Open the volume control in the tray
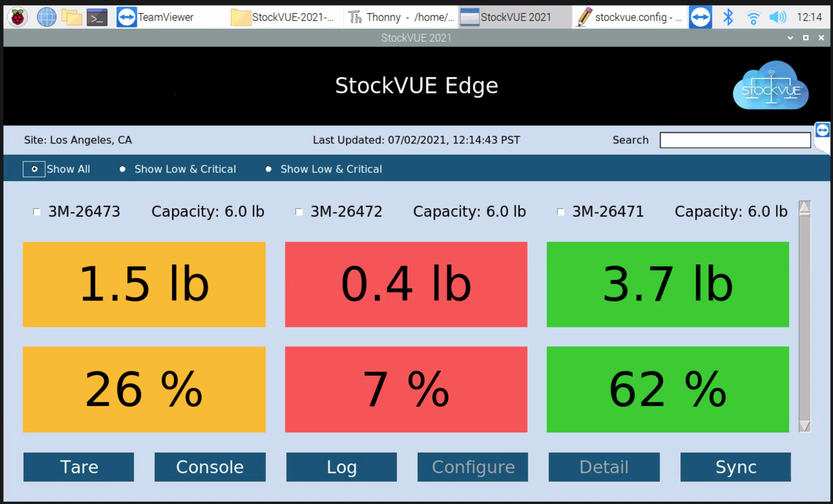 pyautogui.click(x=778, y=17)
